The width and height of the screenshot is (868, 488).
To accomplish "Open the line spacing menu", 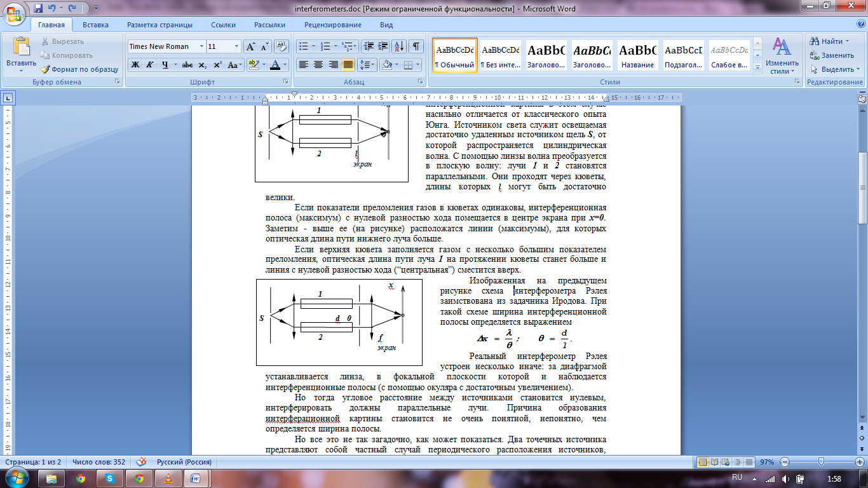I will click(367, 65).
